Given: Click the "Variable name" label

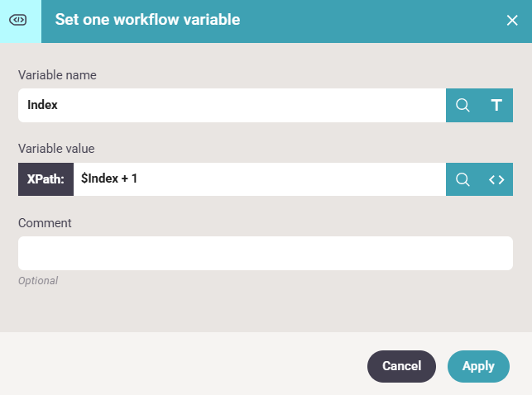Looking at the screenshot, I should pyautogui.click(x=57, y=75).
